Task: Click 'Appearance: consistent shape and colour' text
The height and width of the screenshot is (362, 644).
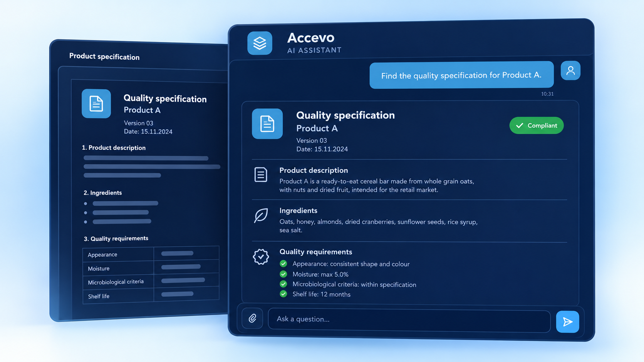Action: point(351,264)
